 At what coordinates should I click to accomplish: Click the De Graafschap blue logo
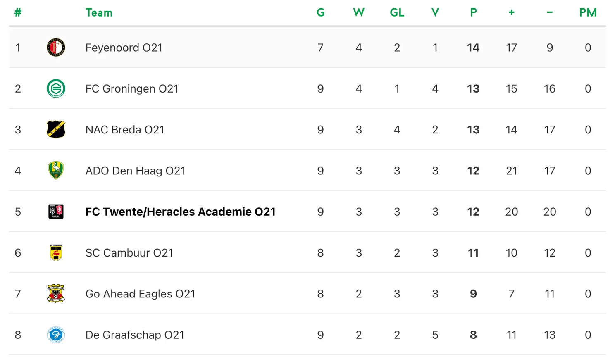56,335
